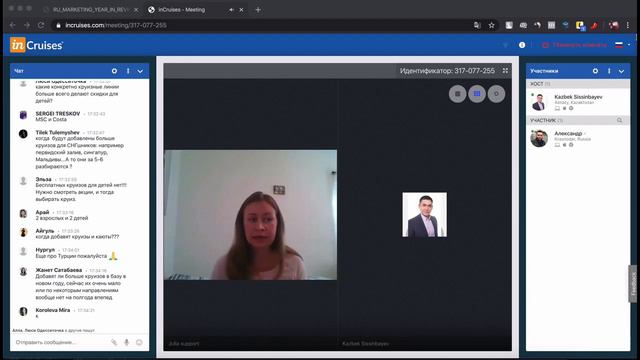Screen dimensions: 640x360
Task: Open the emoji picker in chat
Action: click(139, 342)
